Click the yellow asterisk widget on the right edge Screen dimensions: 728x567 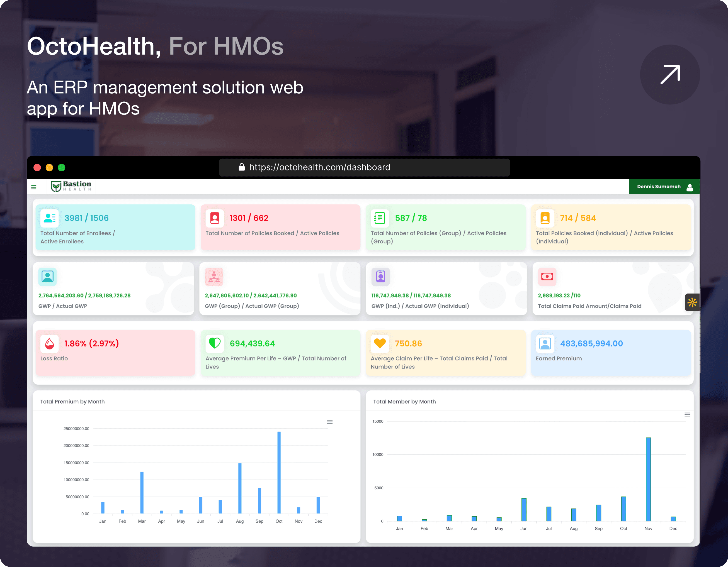(x=693, y=302)
